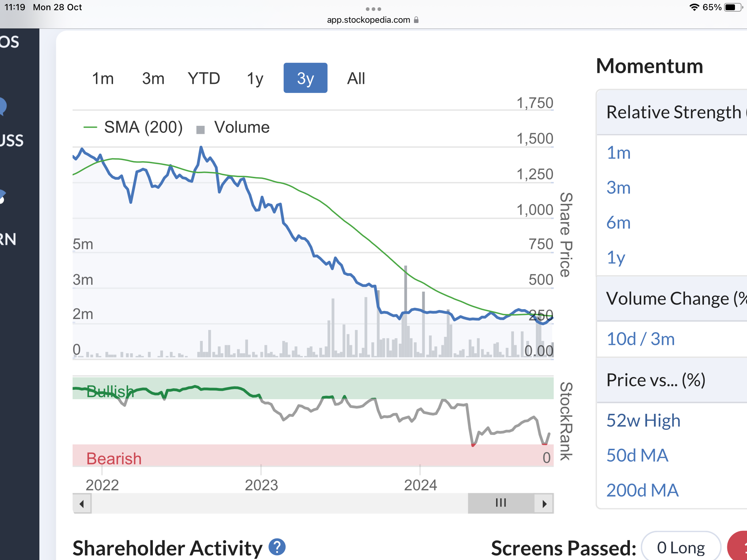This screenshot has width=747, height=560.
Task: Click the 0 Long screens button
Action: (681, 548)
